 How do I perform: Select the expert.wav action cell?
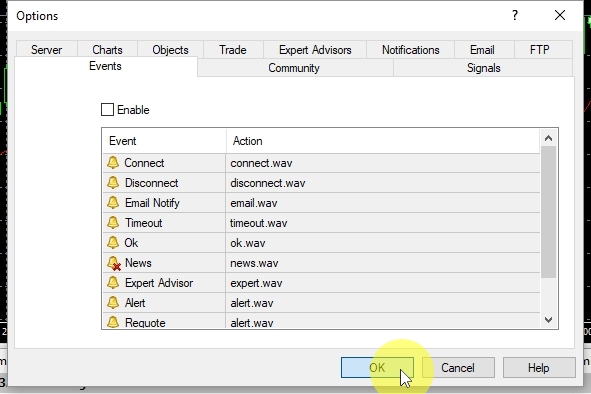point(383,283)
